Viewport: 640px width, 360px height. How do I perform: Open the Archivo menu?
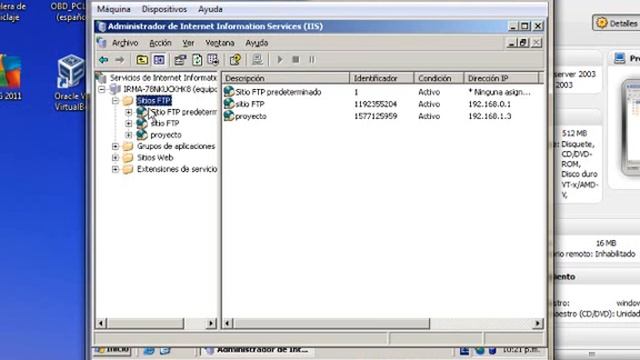click(x=125, y=43)
